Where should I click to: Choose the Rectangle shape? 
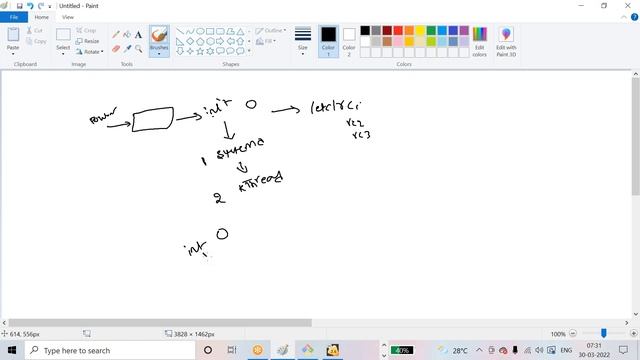(210, 31)
